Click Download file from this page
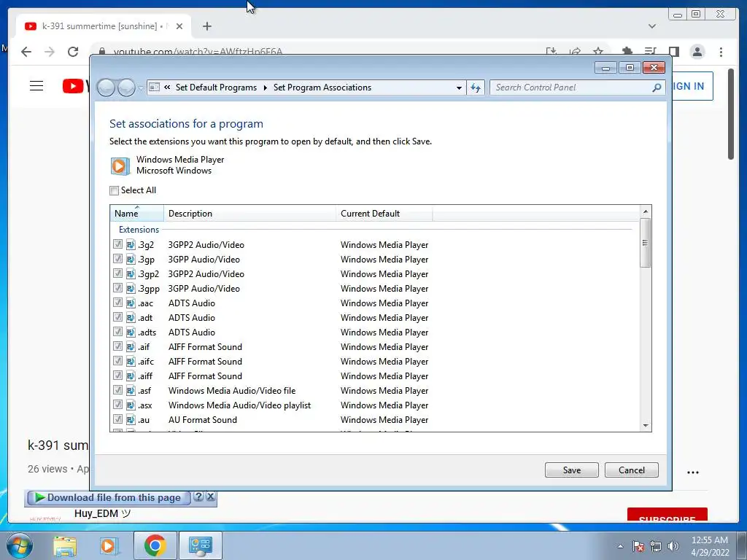 (109, 497)
